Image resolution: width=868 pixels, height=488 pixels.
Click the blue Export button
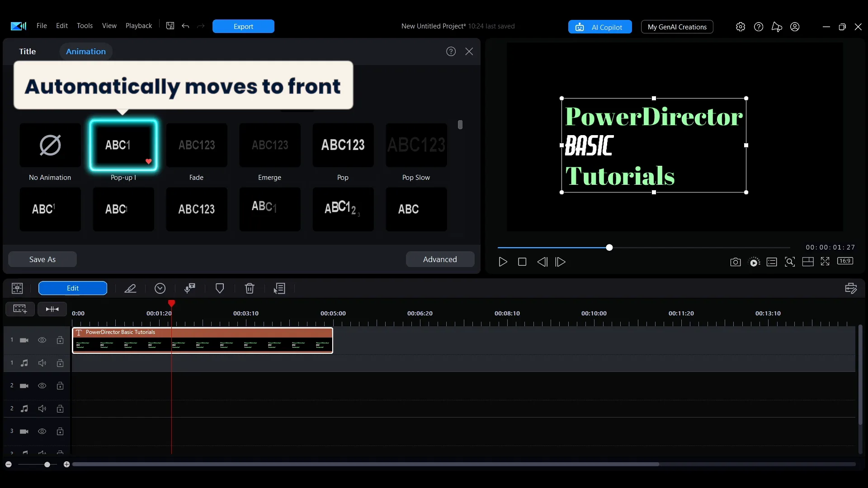[x=243, y=26]
